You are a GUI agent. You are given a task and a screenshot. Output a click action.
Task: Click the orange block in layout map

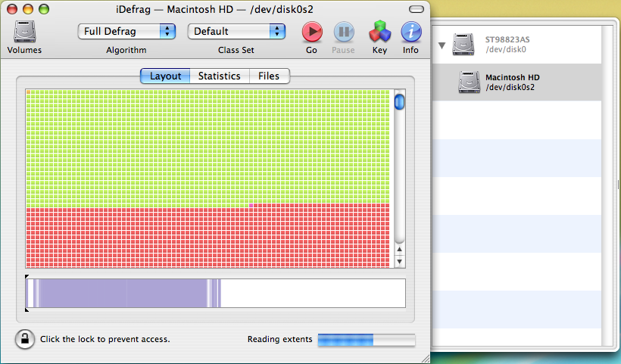point(29,92)
